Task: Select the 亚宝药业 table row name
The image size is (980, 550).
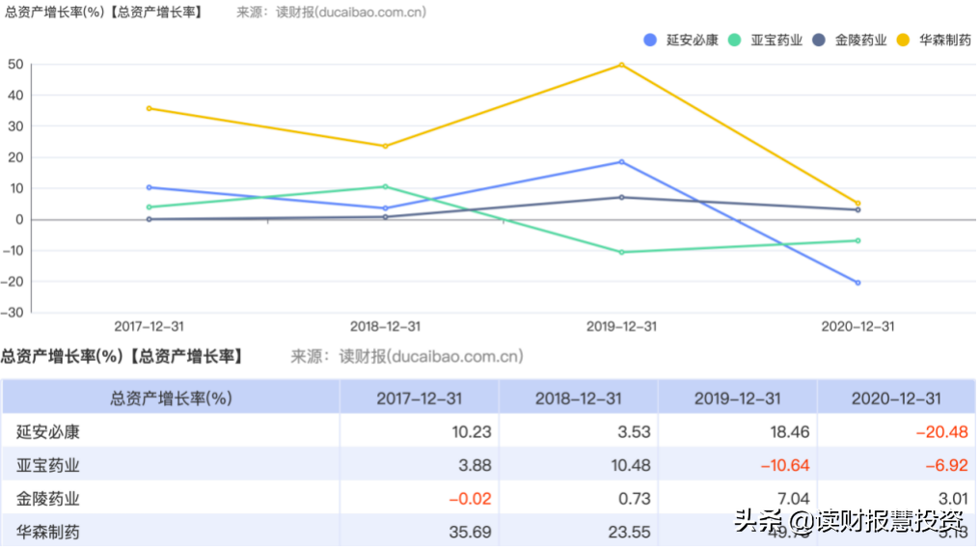Action: pyautogui.click(x=48, y=466)
